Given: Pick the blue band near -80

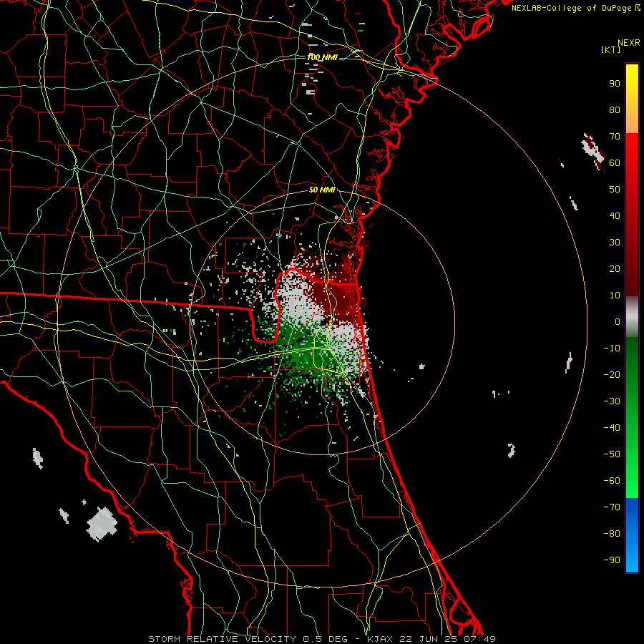Looking at the screenshot, I should pos(632,534).
